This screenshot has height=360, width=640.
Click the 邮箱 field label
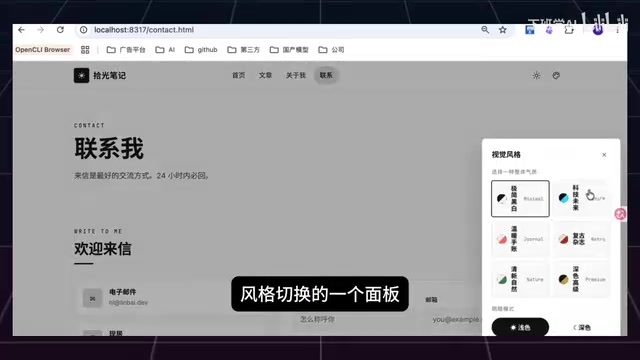[x=431, y=300]
